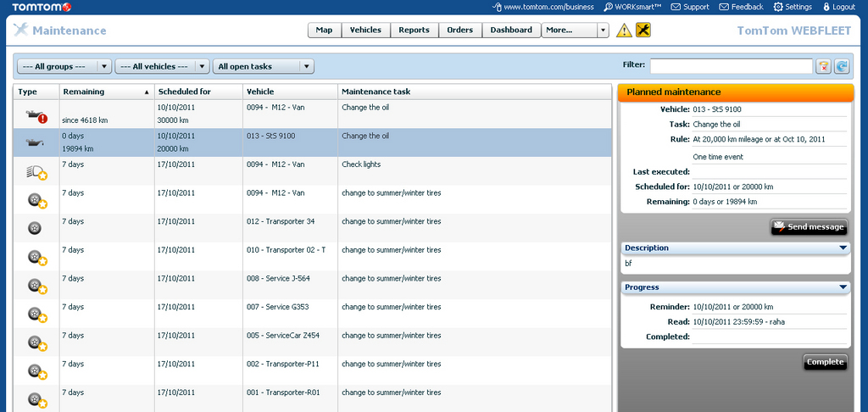Click the tire icon for 002 - Transporter-P11
The height and width of the screenshot is (412, 868).
[x=37, y=371]
